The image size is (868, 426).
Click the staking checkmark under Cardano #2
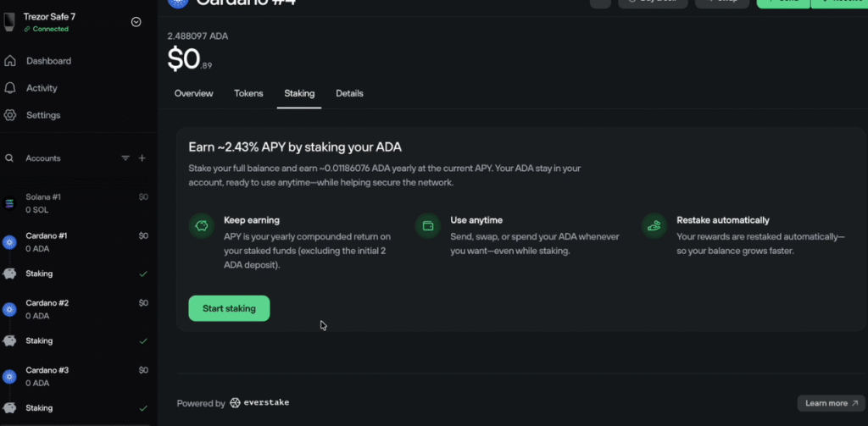point(143,340)
